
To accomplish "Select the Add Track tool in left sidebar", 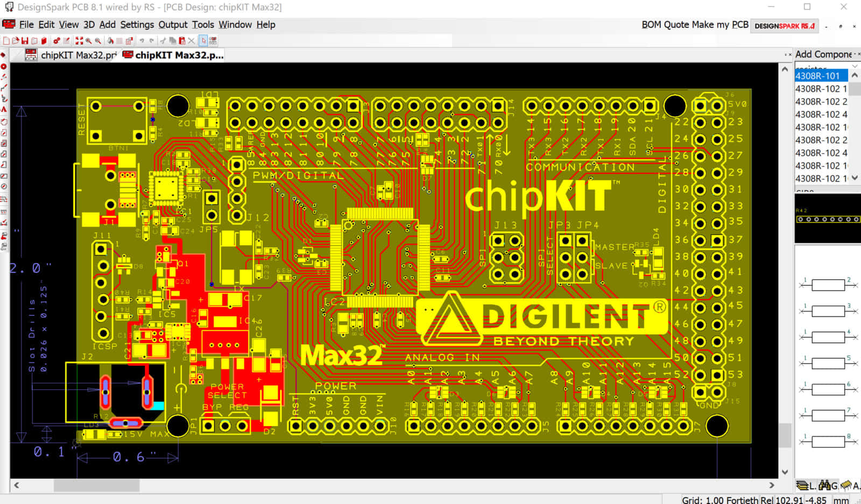I will click(x=3, y=88).
